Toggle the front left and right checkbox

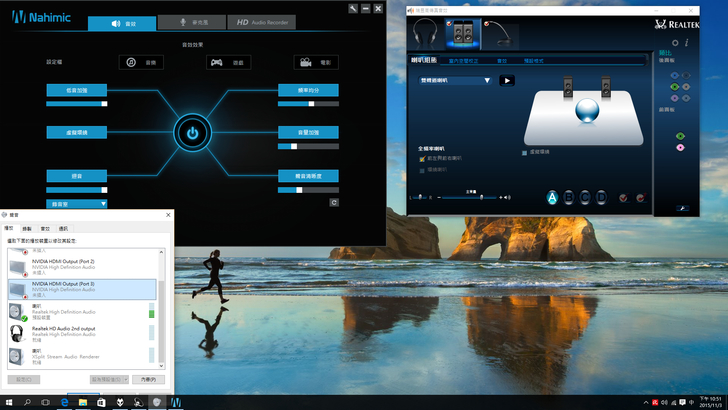(x=423, y=159)
